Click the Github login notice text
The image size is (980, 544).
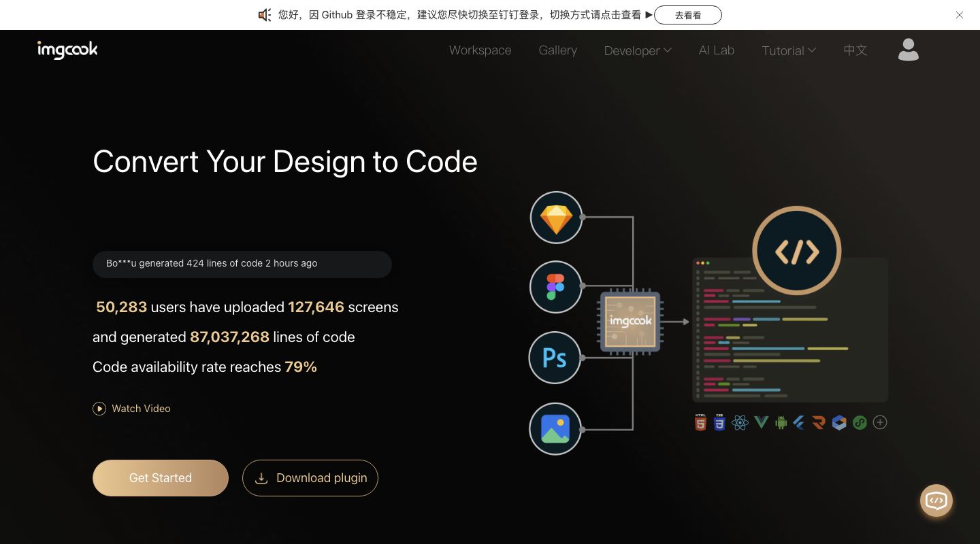click(459, 15)
